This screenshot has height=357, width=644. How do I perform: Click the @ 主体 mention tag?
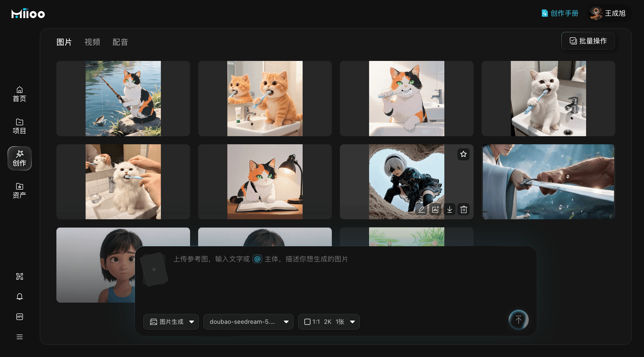pos(257,259)
